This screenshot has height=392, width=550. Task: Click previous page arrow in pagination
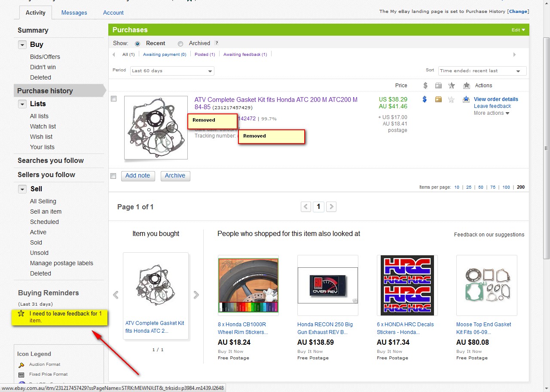coord(306,207)
